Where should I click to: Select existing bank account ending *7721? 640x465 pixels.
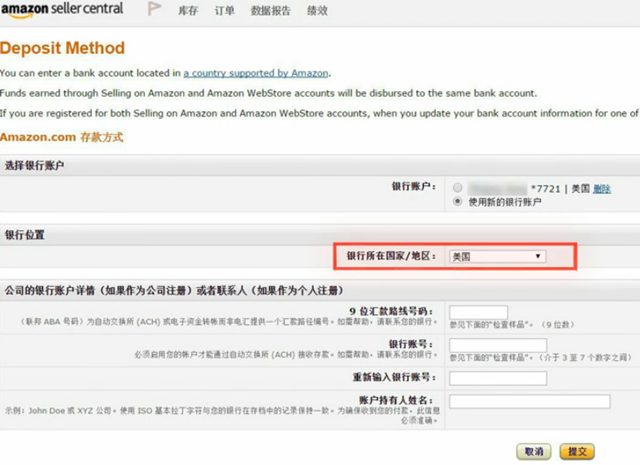coord(458,188)
